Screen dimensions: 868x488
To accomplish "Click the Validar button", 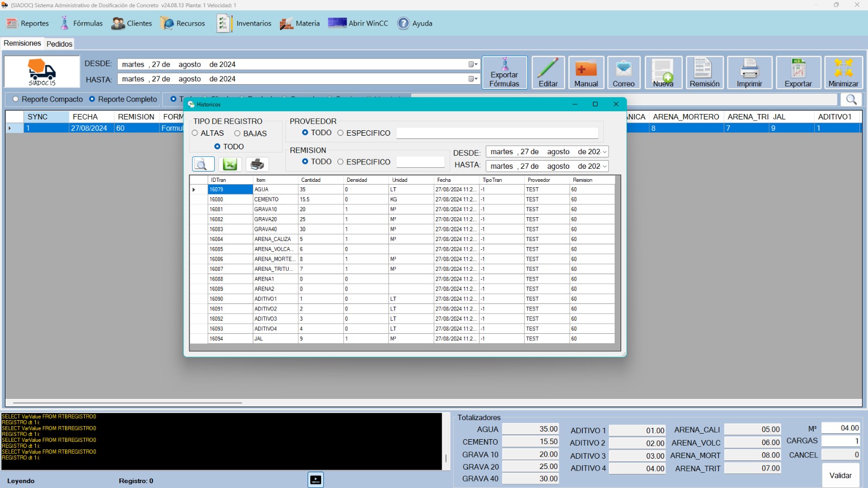I will coord(840,476).
